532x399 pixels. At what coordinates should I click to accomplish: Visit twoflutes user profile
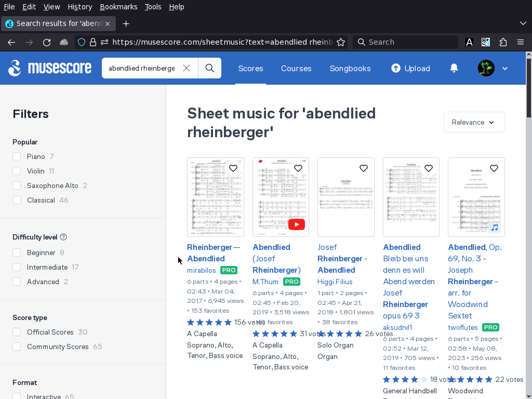463,327
